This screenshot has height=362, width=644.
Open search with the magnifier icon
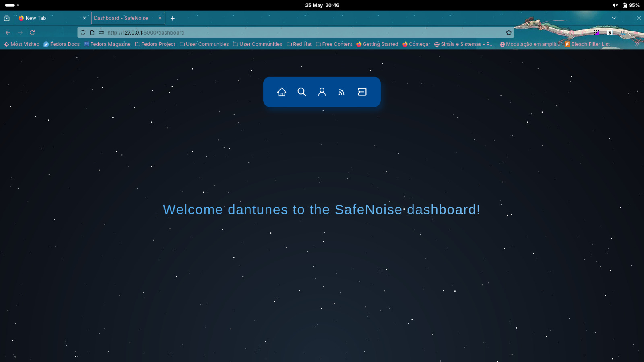tap(301, 92)
